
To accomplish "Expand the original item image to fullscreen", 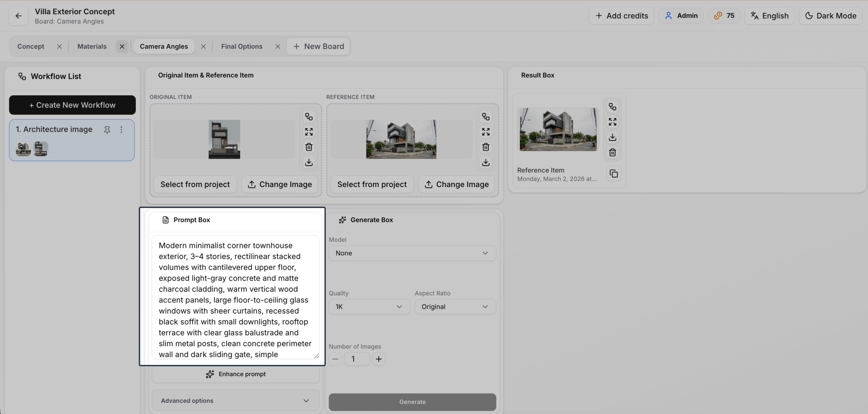I will point(309,132).
